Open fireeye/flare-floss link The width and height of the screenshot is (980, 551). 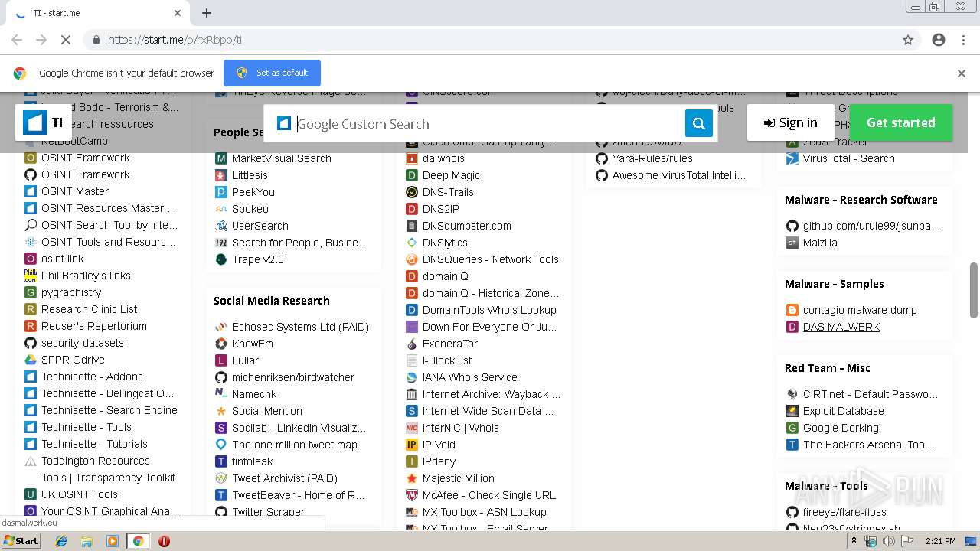pos(844,512)
